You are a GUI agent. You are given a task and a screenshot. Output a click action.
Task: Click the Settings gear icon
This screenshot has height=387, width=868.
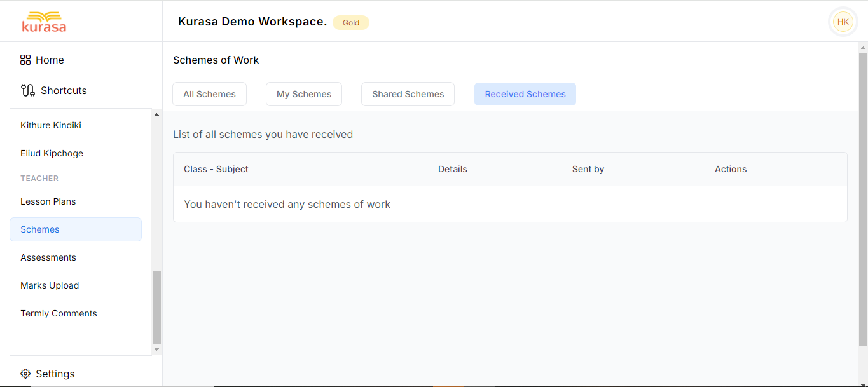(x=25, y=374)
